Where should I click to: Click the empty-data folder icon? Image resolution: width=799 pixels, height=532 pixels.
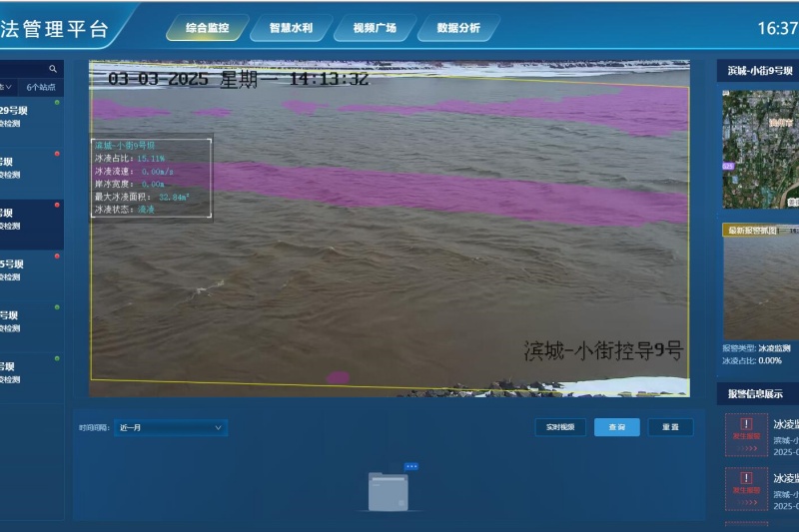388,491
